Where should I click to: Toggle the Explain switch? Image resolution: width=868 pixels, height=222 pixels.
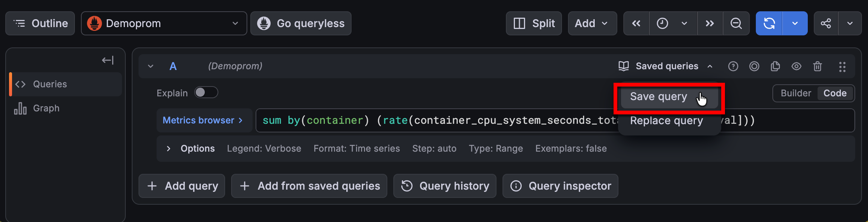pos(206,92)
